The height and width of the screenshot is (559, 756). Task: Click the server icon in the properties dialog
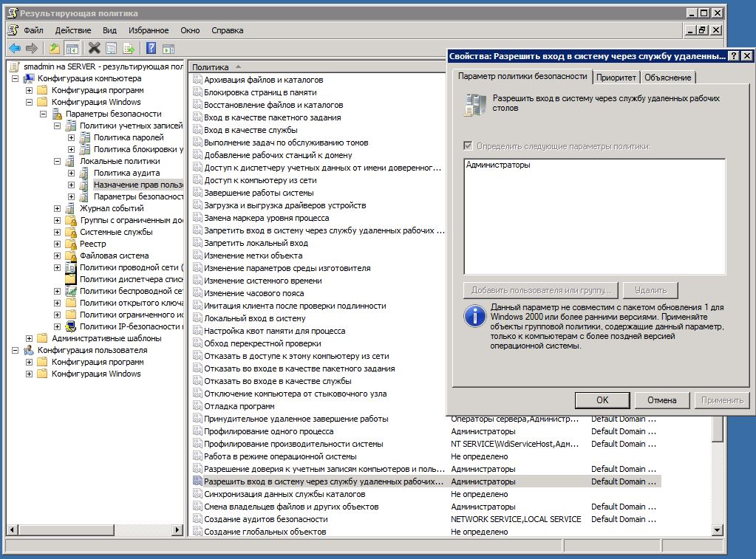click(x=475, y=105)
